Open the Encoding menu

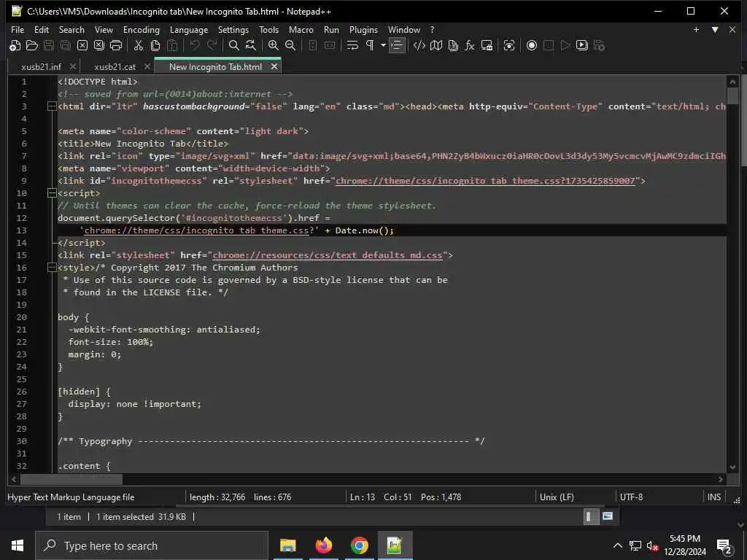142,30
